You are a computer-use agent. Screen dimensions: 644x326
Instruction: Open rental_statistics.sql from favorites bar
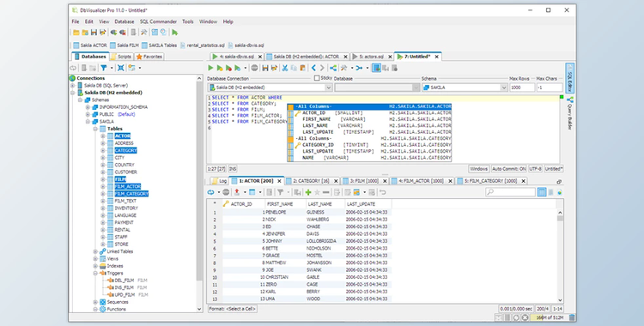click(x=202, y=45)
